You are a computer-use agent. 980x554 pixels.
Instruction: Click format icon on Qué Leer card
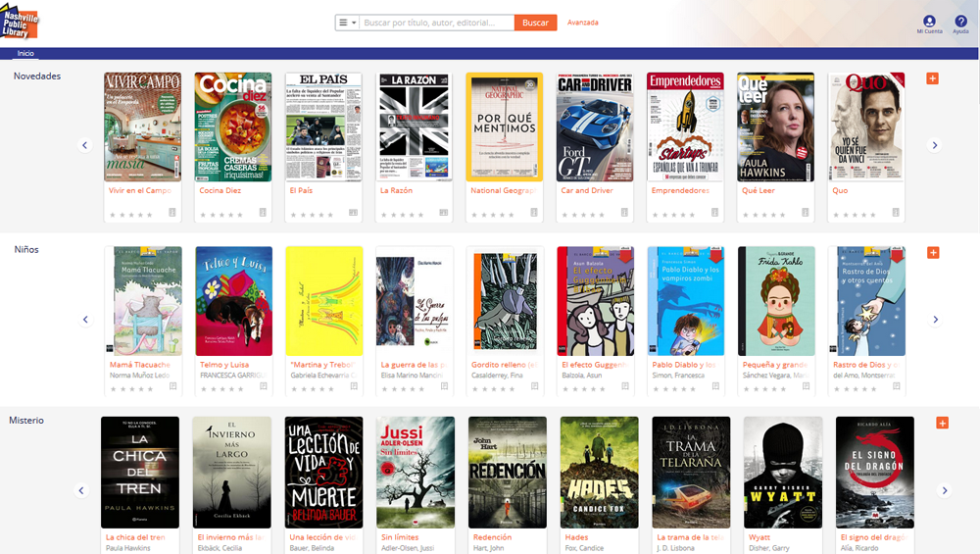[x=805, y=213]
